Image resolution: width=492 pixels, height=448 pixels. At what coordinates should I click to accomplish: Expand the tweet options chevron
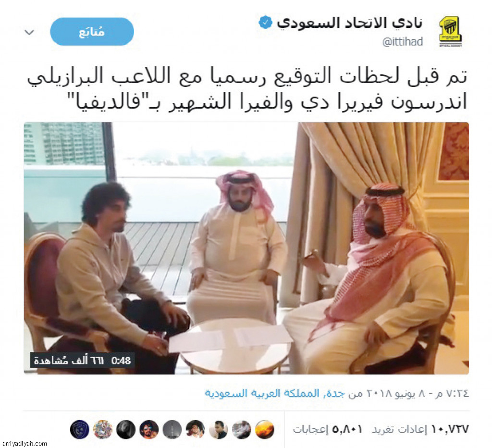(29, 32)
